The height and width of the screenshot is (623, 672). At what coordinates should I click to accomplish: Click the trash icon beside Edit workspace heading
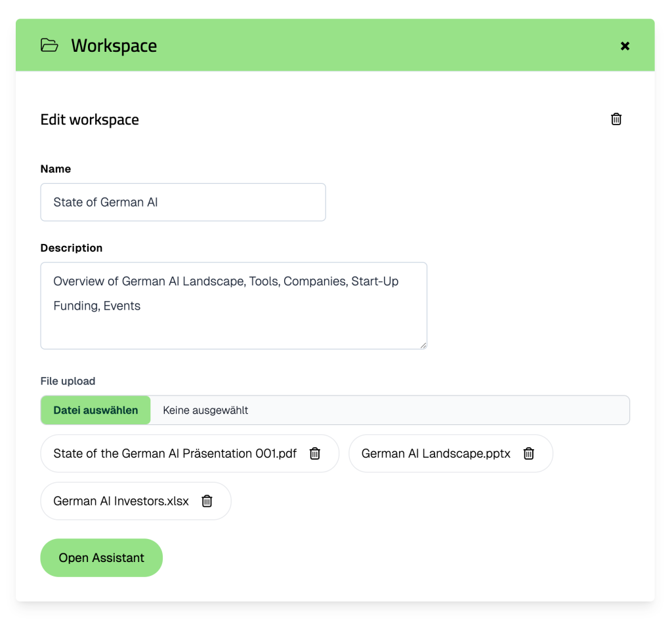pyautogui.click(x=616, y=119)
